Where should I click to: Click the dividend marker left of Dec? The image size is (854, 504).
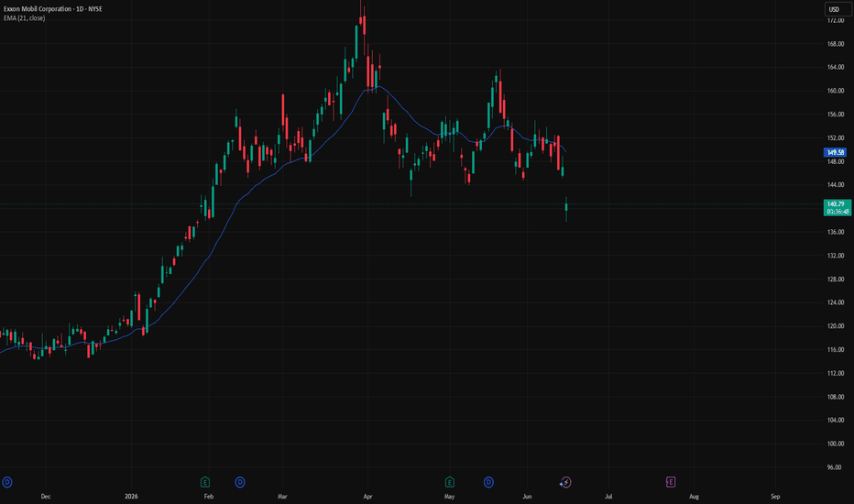pyautogui.click(x=7, y=482)
